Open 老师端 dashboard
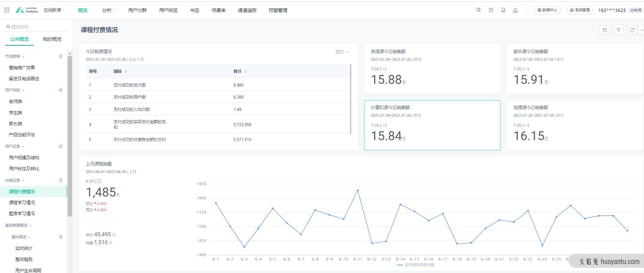 click(15, 101)
